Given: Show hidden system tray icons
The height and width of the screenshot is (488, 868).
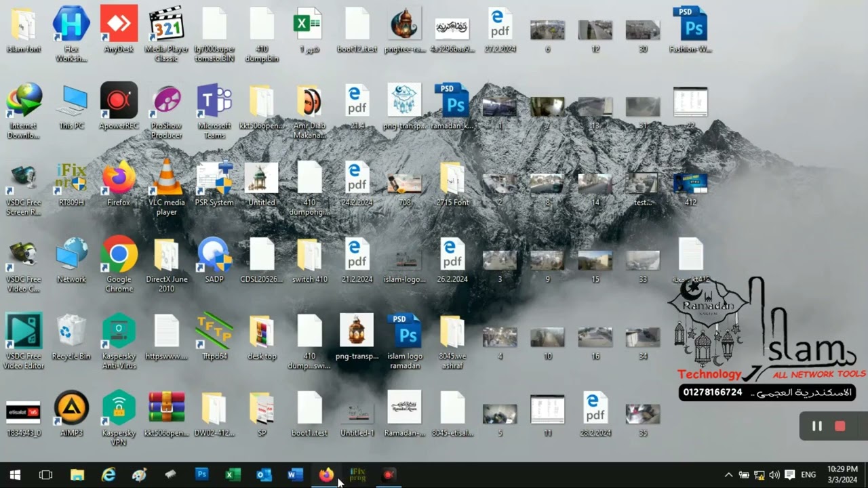Looking at the screenshot, I should [728, 475].
